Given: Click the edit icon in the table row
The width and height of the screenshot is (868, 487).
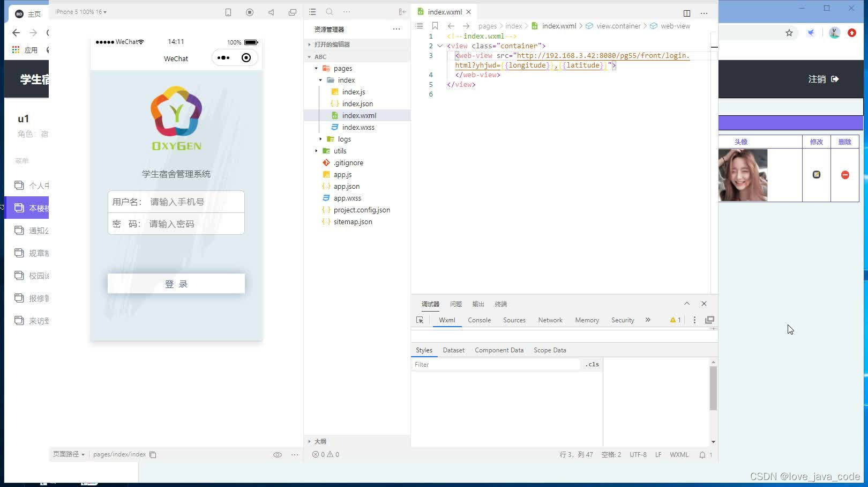Looking at the screenshot, I should tap(817, 175).
